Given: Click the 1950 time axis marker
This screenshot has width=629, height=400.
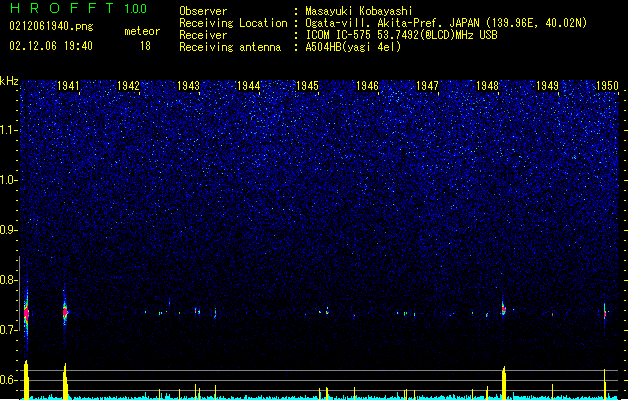Looking at the screenshot, I should coord(607,86).
